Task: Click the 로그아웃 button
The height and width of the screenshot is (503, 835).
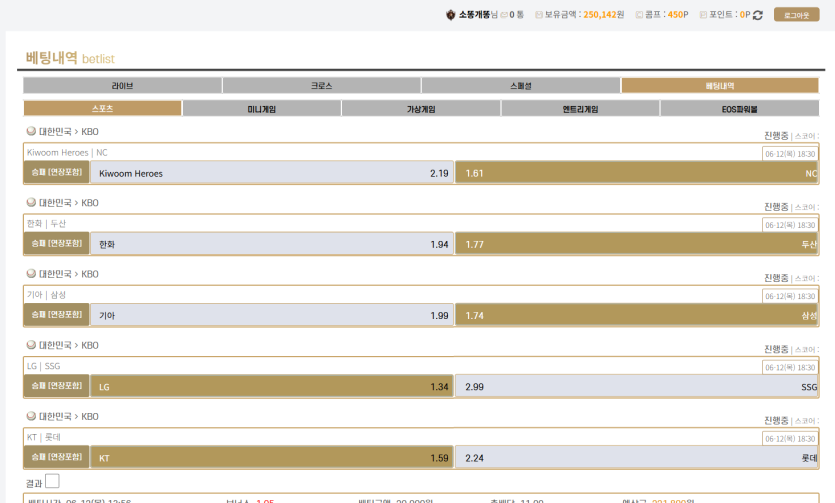Action: pyautogui.click(x=797, y=15)
